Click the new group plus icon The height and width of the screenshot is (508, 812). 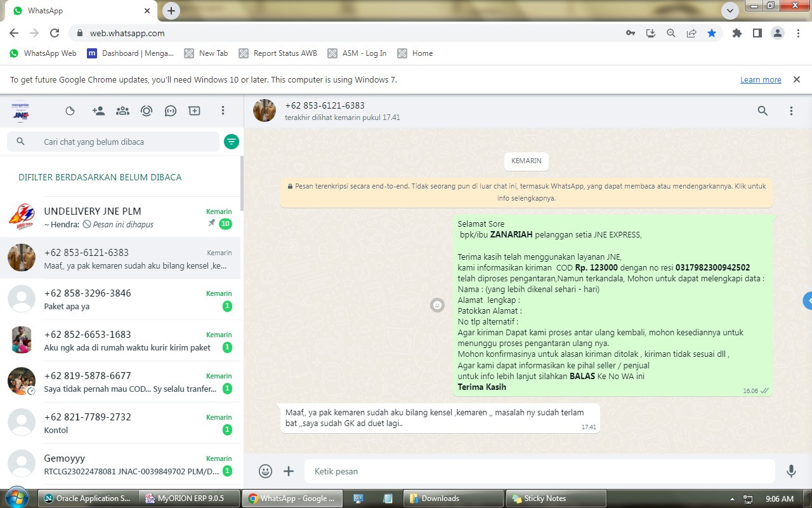pos(194,110)
